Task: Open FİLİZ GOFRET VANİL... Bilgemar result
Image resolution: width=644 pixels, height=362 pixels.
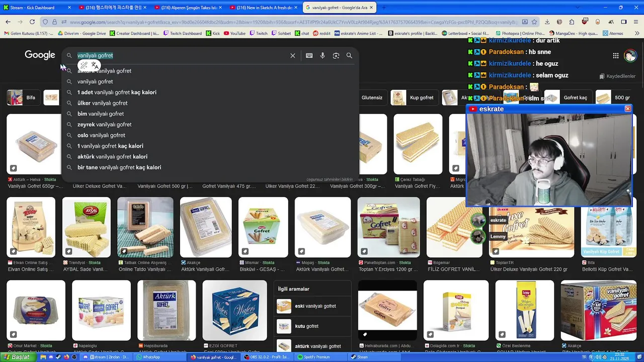Action: pyautogui.click(x=453, y=227)
